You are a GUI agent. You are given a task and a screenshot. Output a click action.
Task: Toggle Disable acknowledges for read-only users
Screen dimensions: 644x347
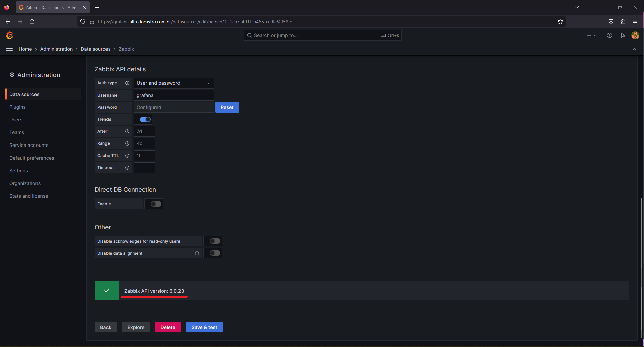pyautogui.click(x=215, y=241)
